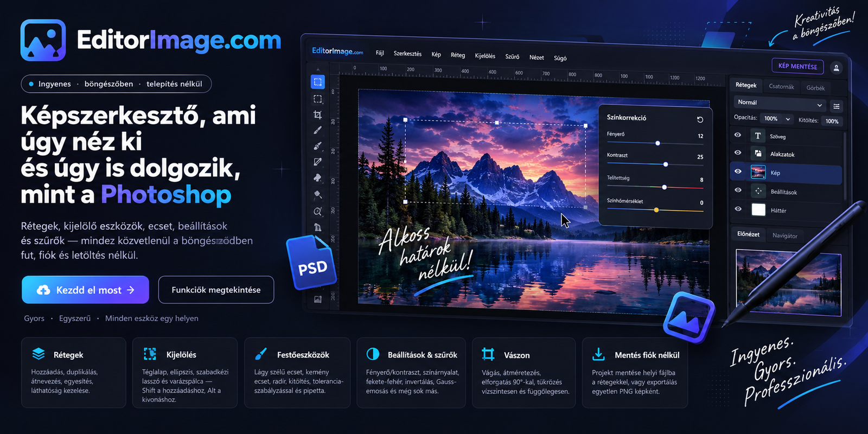
Task: Select the Crop tool in the toolbar
Action: pyautogui.click(x=318, y=114)
